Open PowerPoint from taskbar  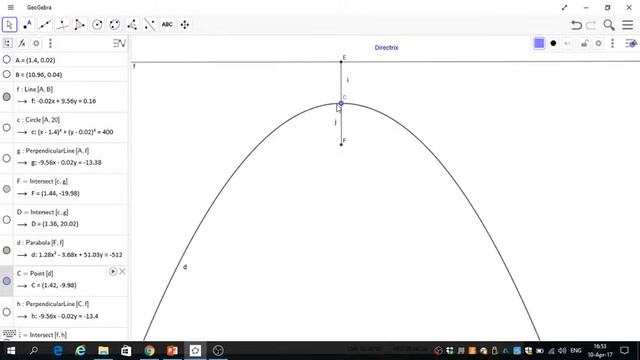pyautogui.click(x=172, y=351)
